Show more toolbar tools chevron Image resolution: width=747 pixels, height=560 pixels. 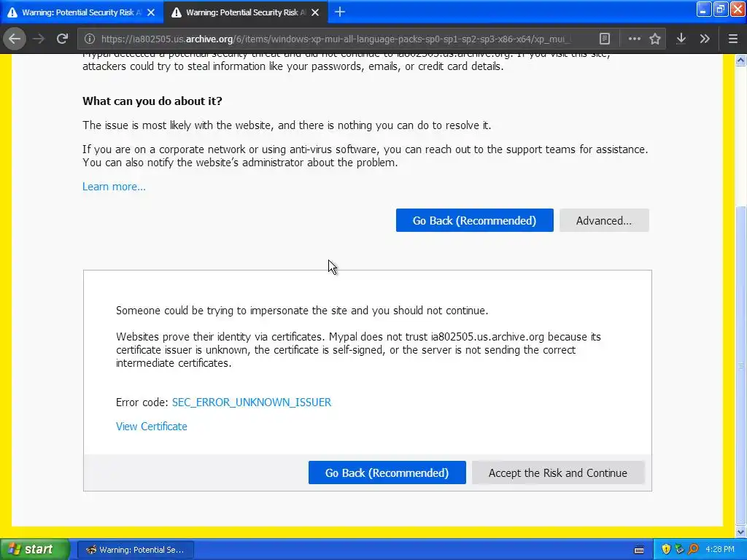[x=705, y=39]
